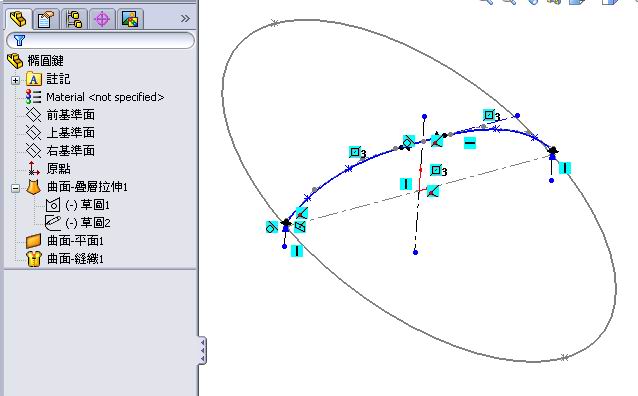Select the equal-curvature relation icon on upper right
Screen dimensions: 638x396
coord(492,116)
